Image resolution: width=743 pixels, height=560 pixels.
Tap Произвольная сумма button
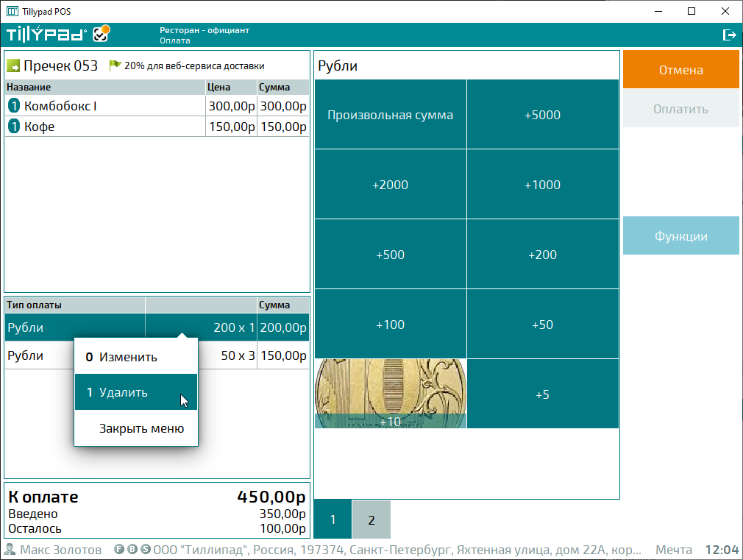(390, 115)
